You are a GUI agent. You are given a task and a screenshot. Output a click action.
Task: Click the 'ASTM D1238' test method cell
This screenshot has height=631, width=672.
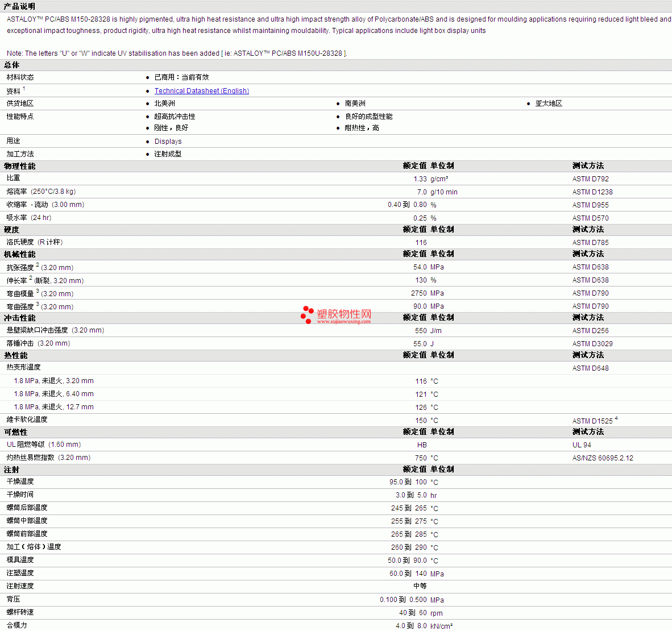[x=592, y=192]
